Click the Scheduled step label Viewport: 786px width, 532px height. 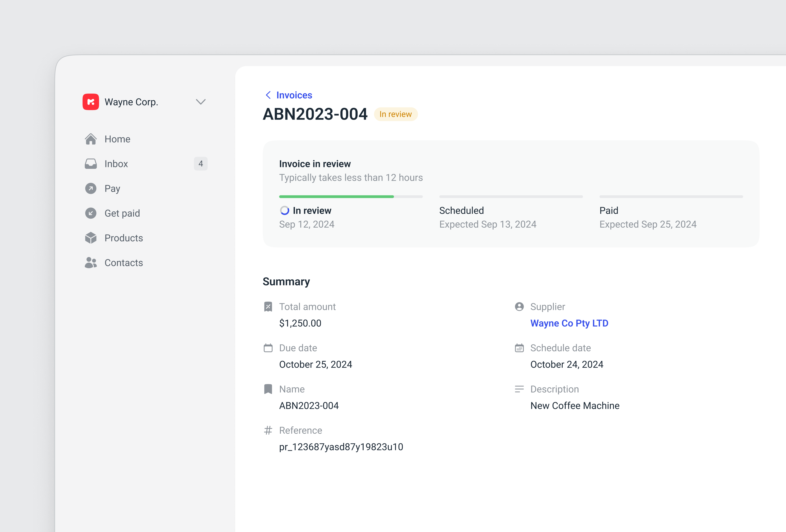pos(462,211)
